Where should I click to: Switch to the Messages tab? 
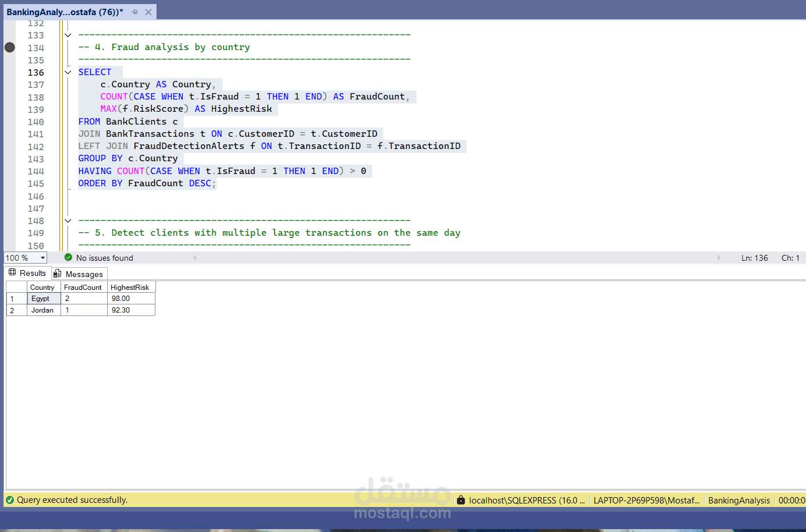tap(79, 274)
